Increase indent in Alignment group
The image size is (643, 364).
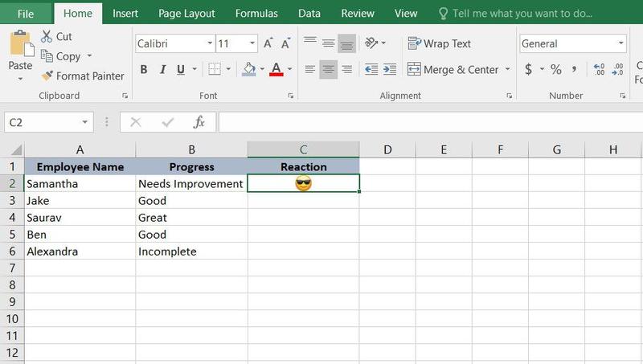390,69
